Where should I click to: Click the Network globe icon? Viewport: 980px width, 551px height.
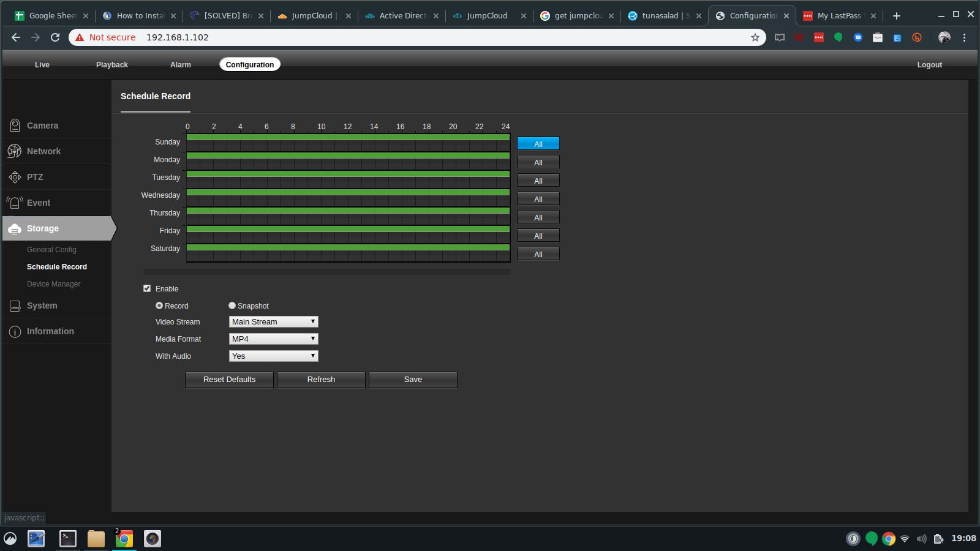(x=15, y=151)
